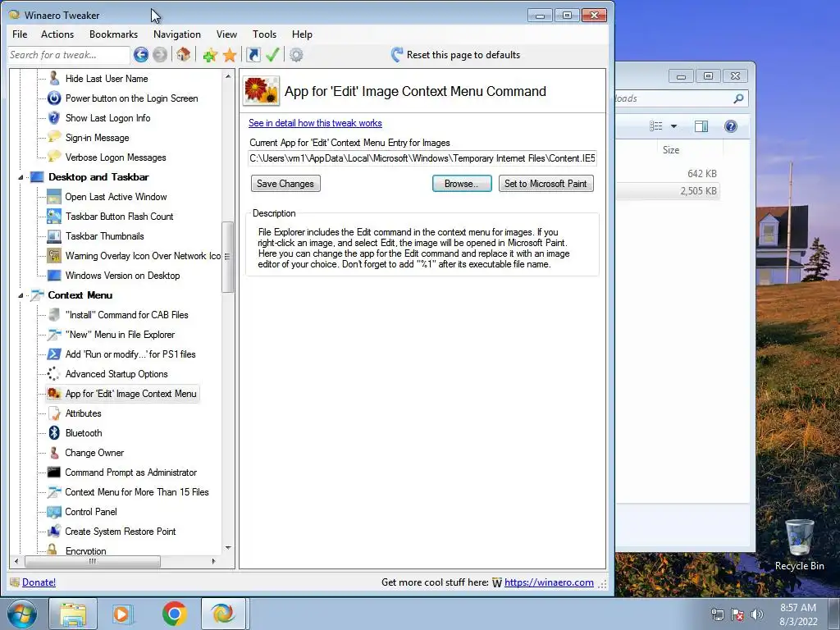Open Create System Restore Point tweak
The image size is (840, 630).
coord(121,532)
